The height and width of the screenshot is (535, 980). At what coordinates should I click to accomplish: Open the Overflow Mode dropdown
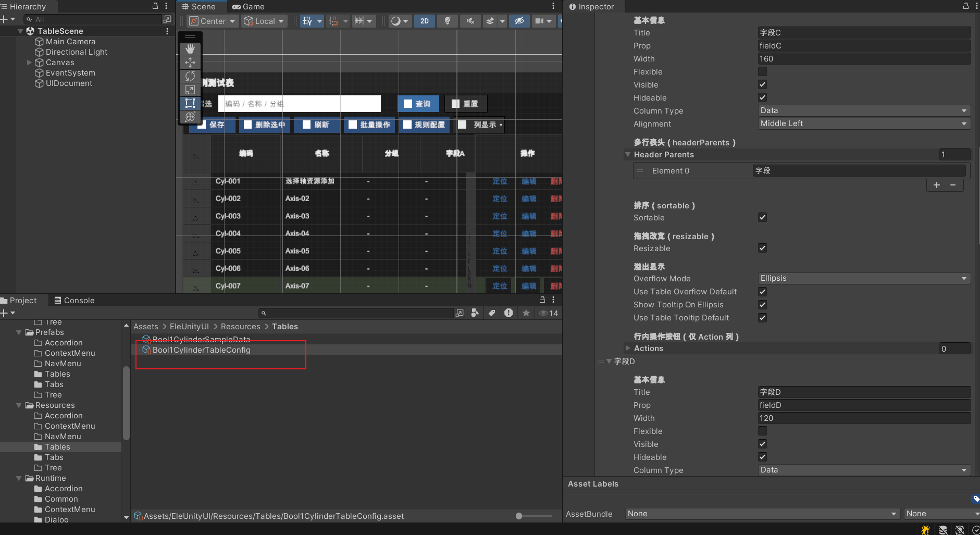pyautogui.click(x=864, y=278)
